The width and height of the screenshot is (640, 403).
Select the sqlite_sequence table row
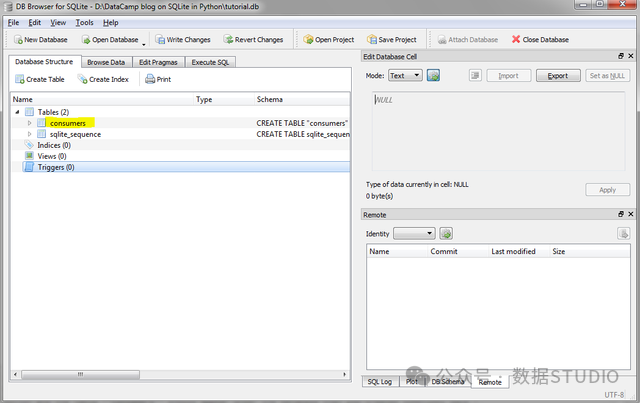coord(181,134)
